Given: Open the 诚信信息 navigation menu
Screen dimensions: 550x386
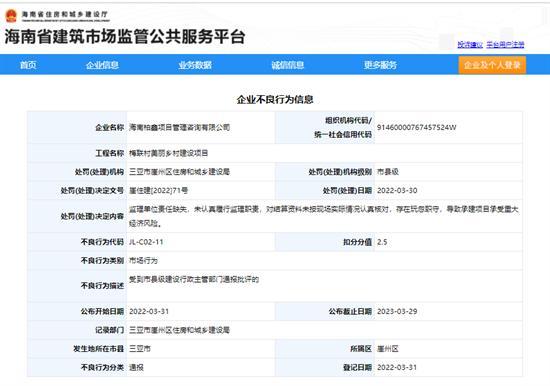Looking at the screenshot, I should coord(288,65).
